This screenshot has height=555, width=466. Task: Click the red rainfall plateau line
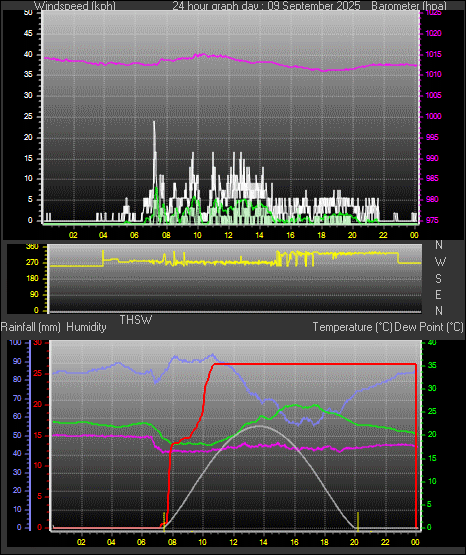[315, 364]
